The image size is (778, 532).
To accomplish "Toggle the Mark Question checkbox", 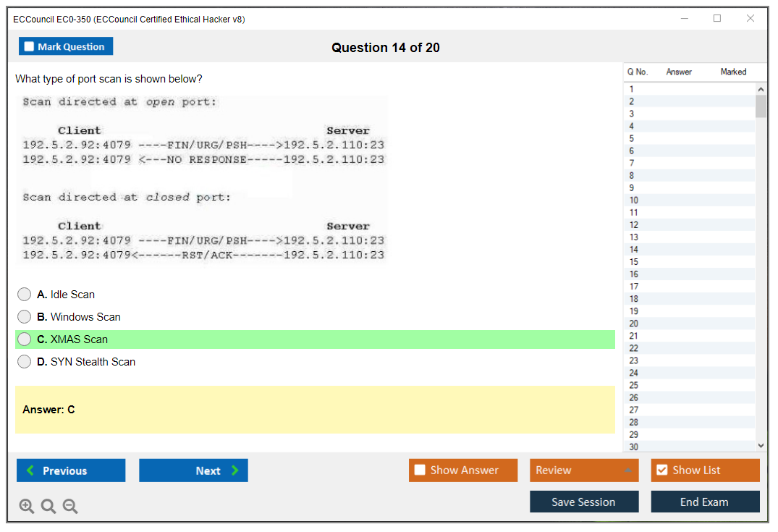I will 29,47.
